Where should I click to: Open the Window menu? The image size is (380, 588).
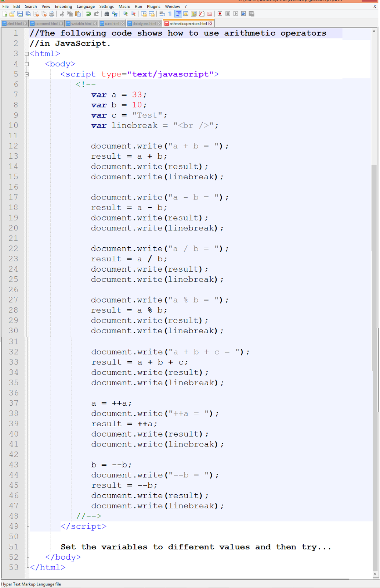point(173,6)
